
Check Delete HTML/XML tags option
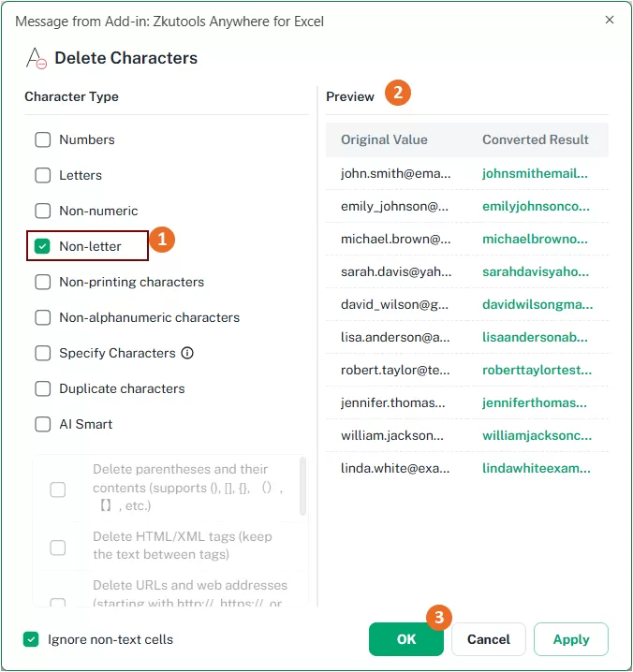pyautogui.click(x=58, y=548)
